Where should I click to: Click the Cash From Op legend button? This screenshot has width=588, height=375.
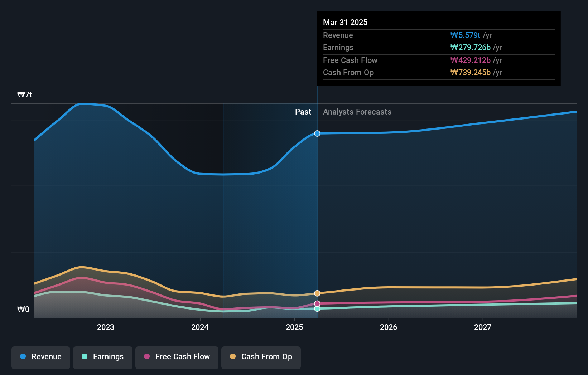261,357
